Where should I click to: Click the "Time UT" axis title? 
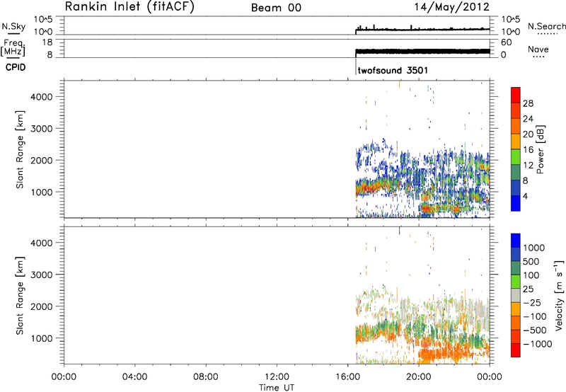(277, 388)
